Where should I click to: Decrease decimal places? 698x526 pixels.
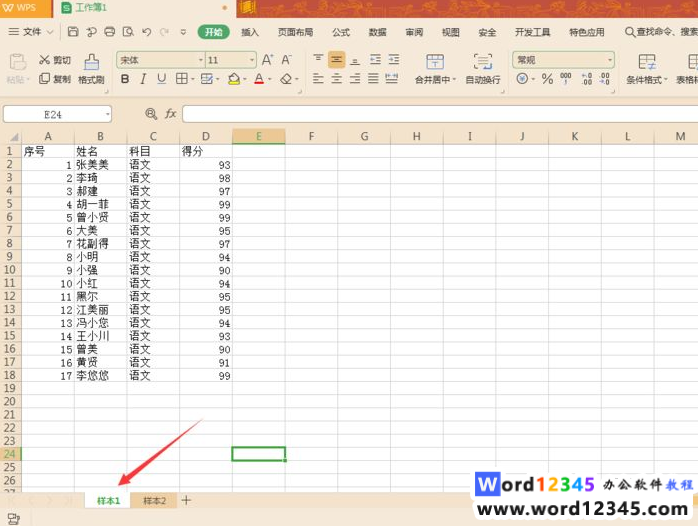coord(605,79)
